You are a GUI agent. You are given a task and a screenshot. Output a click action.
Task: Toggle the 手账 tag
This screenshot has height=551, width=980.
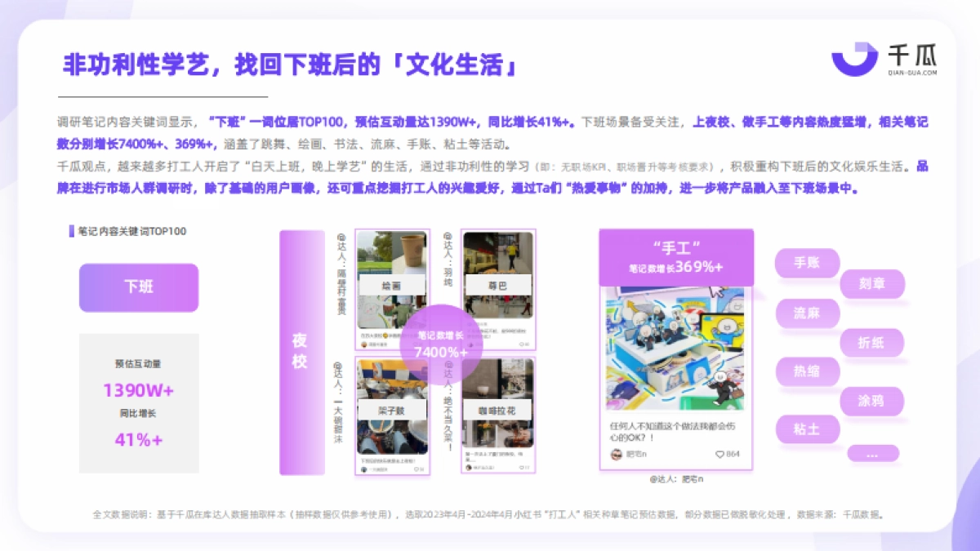click(807, 263)
